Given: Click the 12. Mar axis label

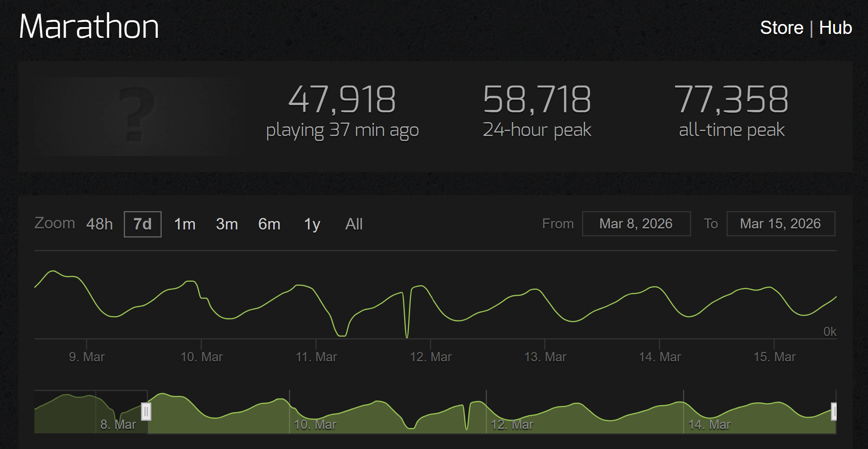Looking at the screenshot, I should (x=431, y=357).
